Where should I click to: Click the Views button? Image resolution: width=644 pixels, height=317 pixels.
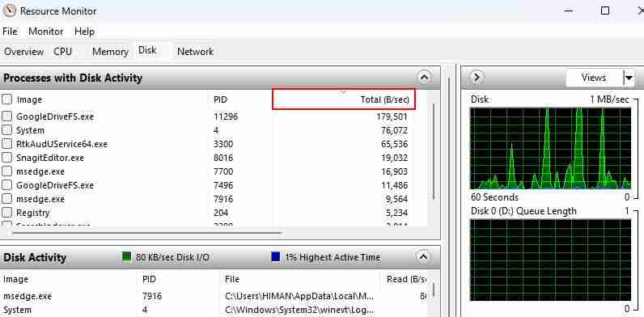(594, 78)
